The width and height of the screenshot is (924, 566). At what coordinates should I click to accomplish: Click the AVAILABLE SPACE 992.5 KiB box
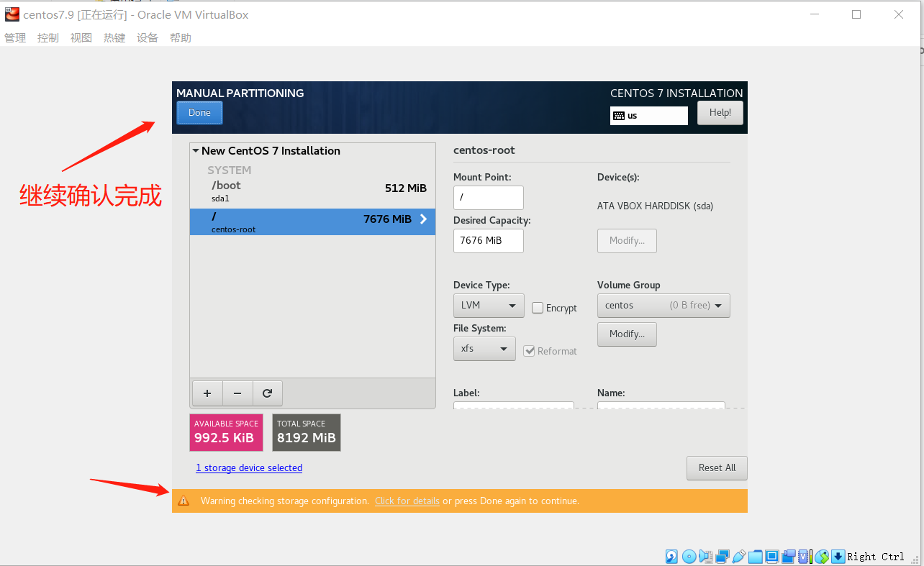(x=226, y=433)
